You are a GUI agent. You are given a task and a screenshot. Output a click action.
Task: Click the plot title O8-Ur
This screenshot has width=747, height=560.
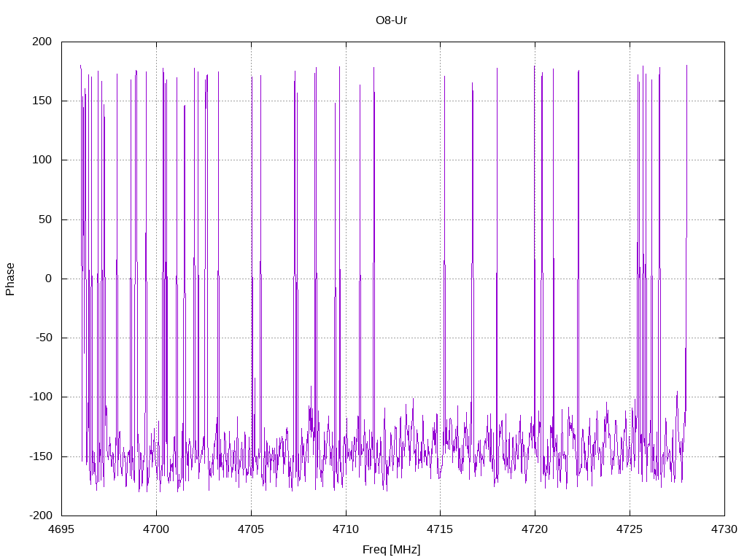(391, 20)
